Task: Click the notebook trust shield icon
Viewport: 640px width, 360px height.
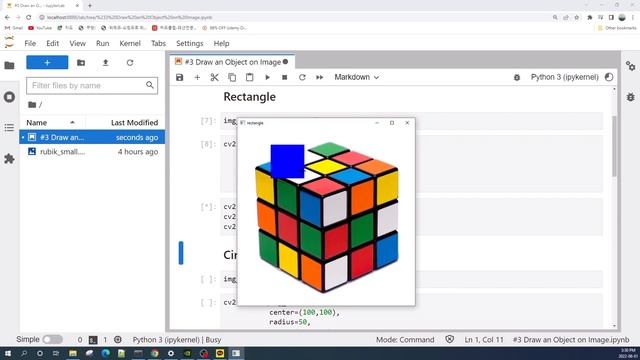Action: (x=449, y=339)
